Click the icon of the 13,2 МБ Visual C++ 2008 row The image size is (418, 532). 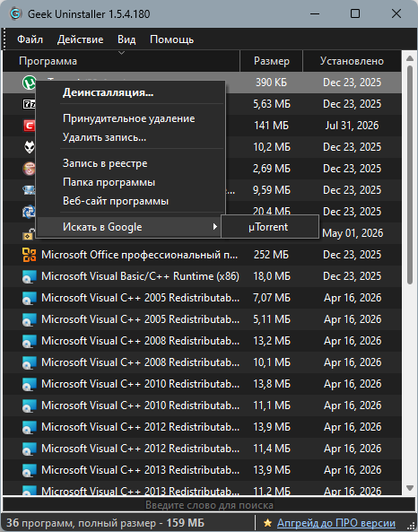[30, 341]
